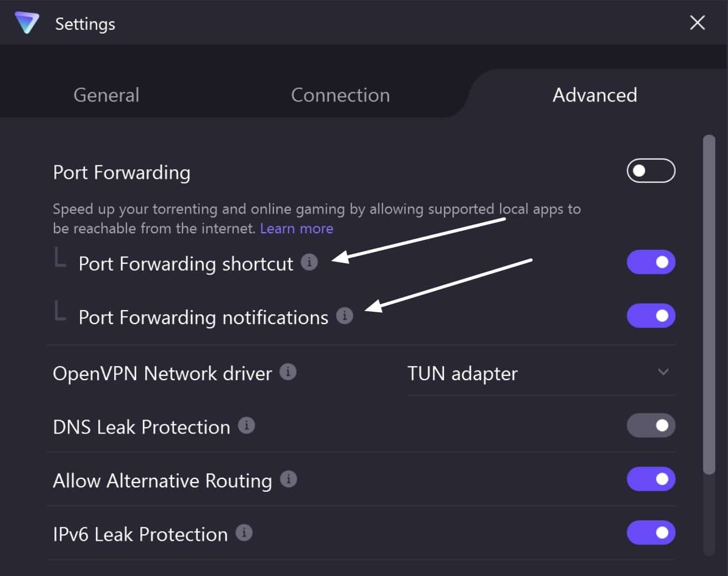
Task: Turn off Port Forwarding notifications toggle
Action: pos(651,315)
